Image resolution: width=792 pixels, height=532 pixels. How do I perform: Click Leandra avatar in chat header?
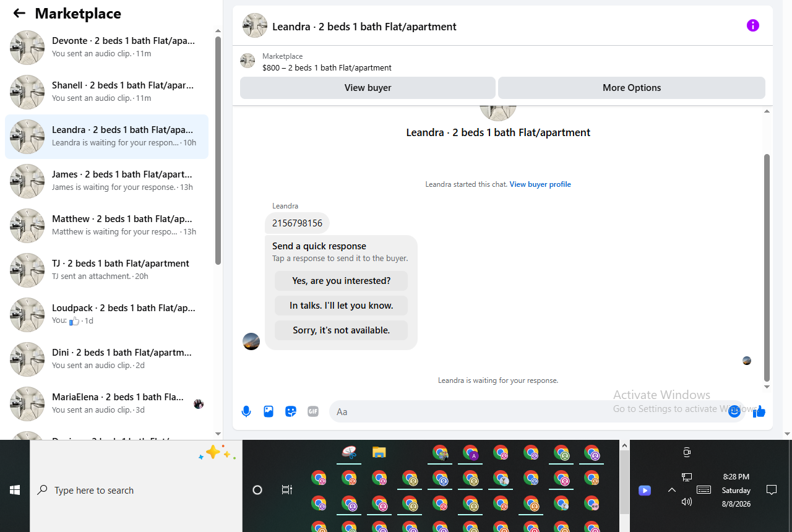[255, 26]
